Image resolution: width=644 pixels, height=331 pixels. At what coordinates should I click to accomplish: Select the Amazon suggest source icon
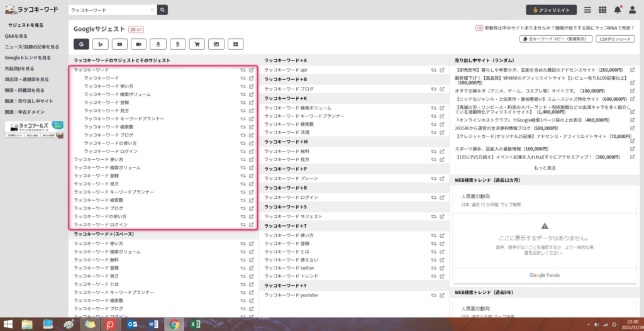tap(158, 44)
